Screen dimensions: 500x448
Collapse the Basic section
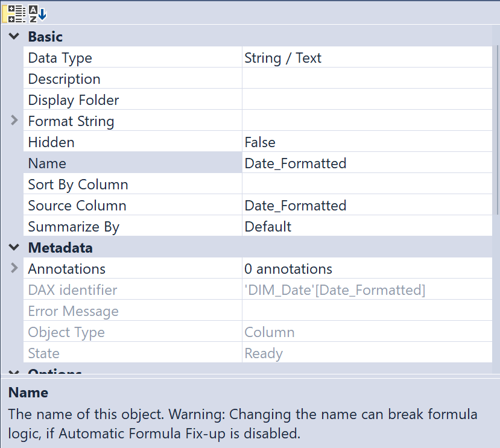pos(13,36)
